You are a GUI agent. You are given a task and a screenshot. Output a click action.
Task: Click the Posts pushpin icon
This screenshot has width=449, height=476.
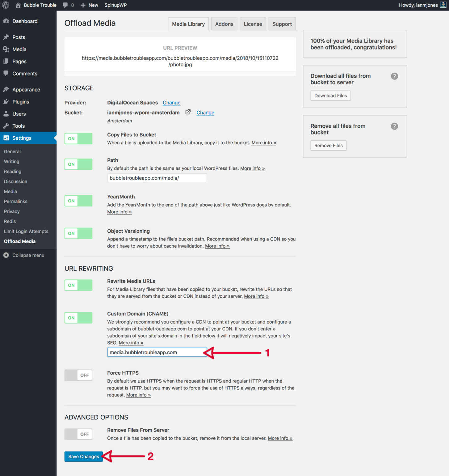(x=6, y=37)
